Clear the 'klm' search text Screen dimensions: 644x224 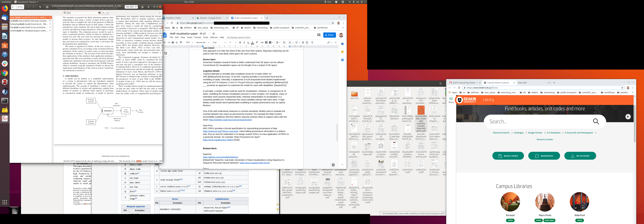99,13
